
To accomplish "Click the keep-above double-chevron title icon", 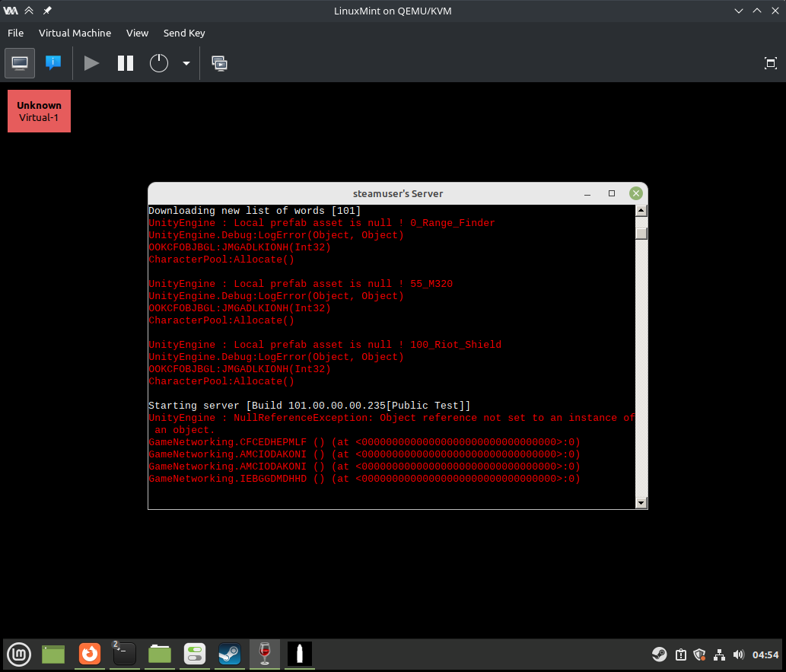I will click(x=29, y=11).
